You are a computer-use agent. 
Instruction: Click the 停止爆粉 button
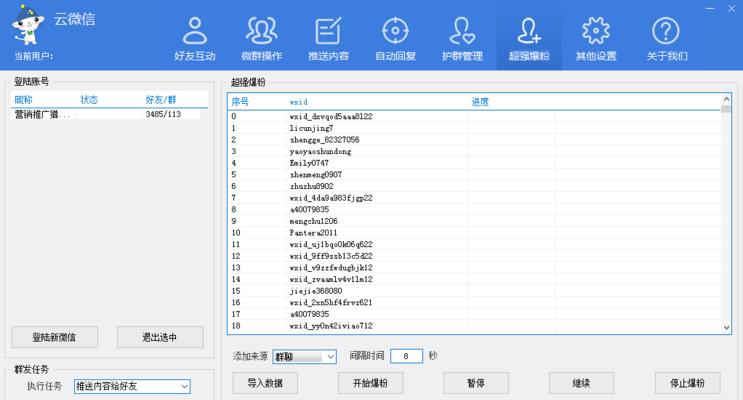pyautogui.click(x=688, y=383)
